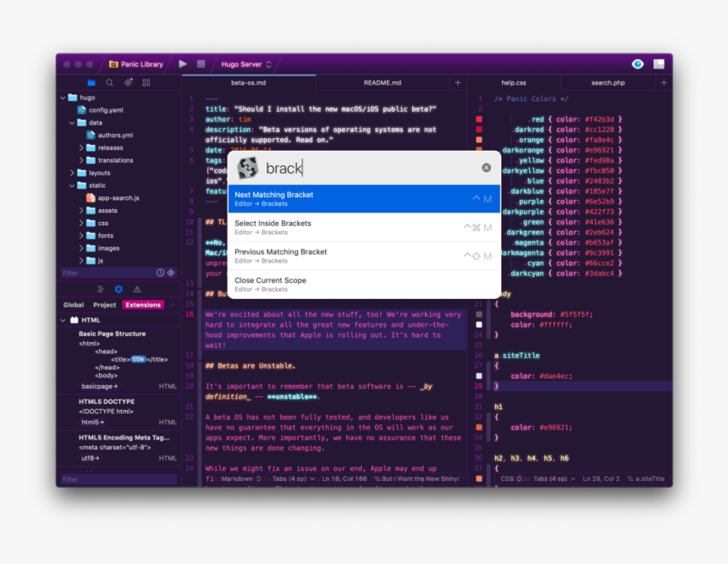The image size is (728, 564).
Task: Toggle local history with the clock icon
Action: 160,273
